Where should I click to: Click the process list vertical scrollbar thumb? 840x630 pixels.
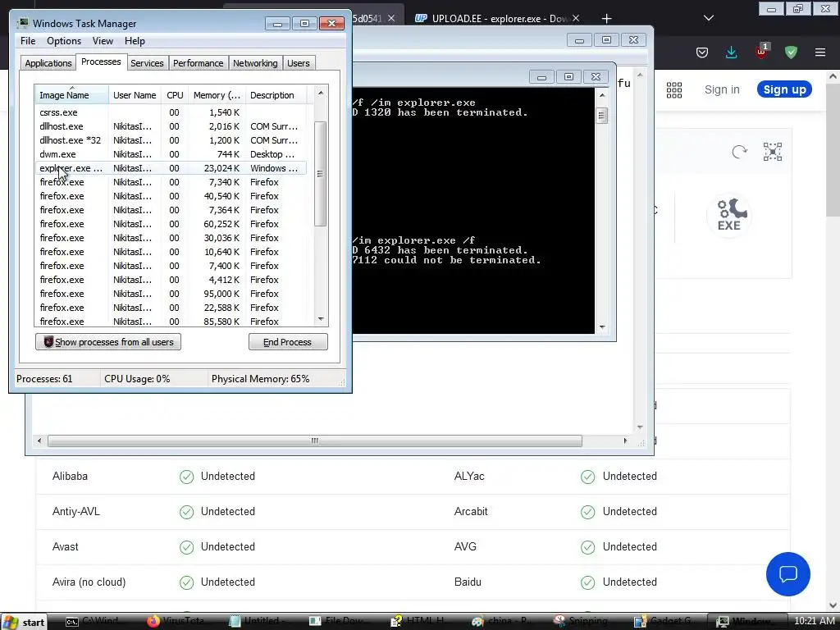(x=321, y=174)
